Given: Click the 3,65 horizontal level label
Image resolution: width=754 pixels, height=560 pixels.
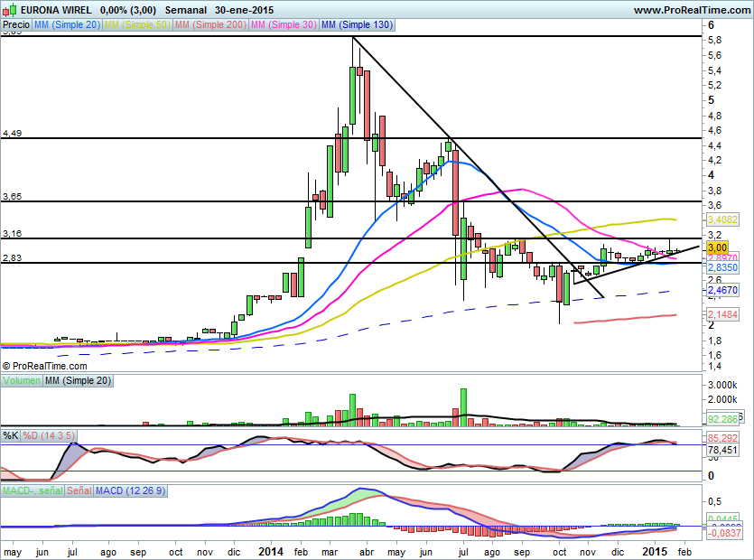Looking at the screenshot, I should pos(12,196).
